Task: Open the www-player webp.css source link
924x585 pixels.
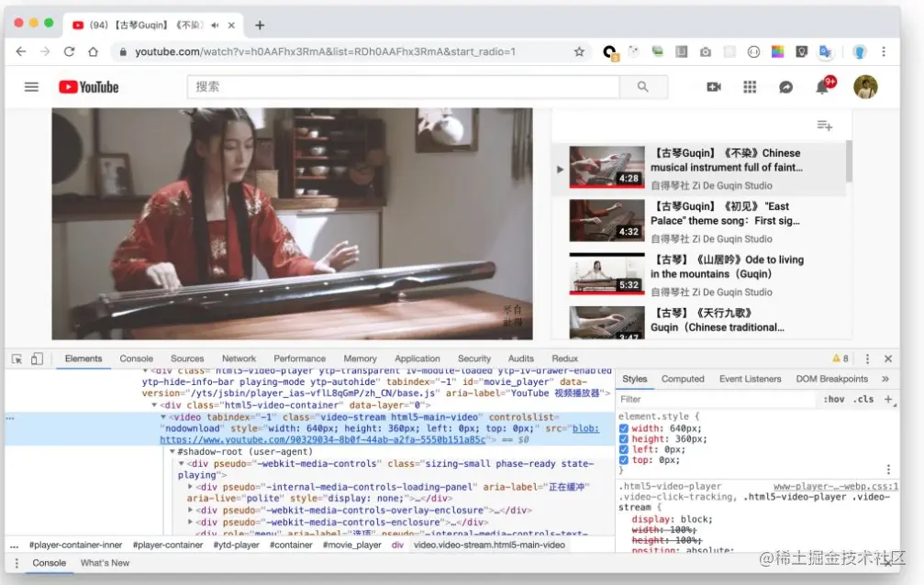Action: [x=836, y=487]
